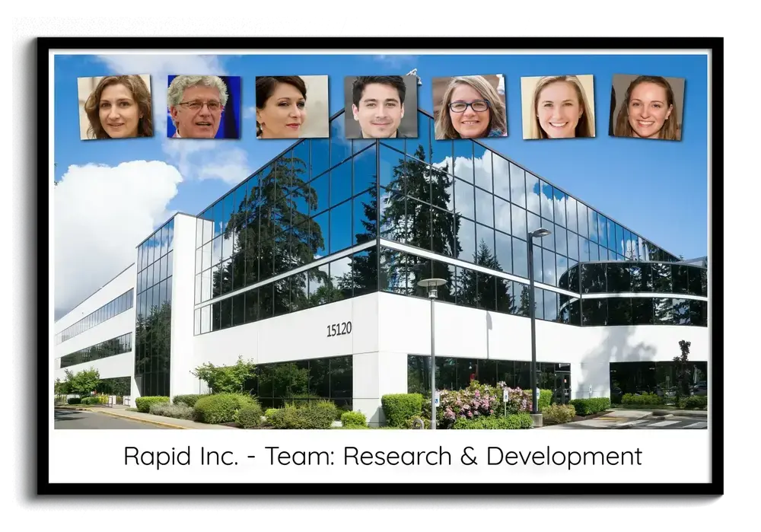Screen dimensions: 761x532
Task: Select the sixth portrait, smiling woman with straight blonde hair
Action: point(558,107)
